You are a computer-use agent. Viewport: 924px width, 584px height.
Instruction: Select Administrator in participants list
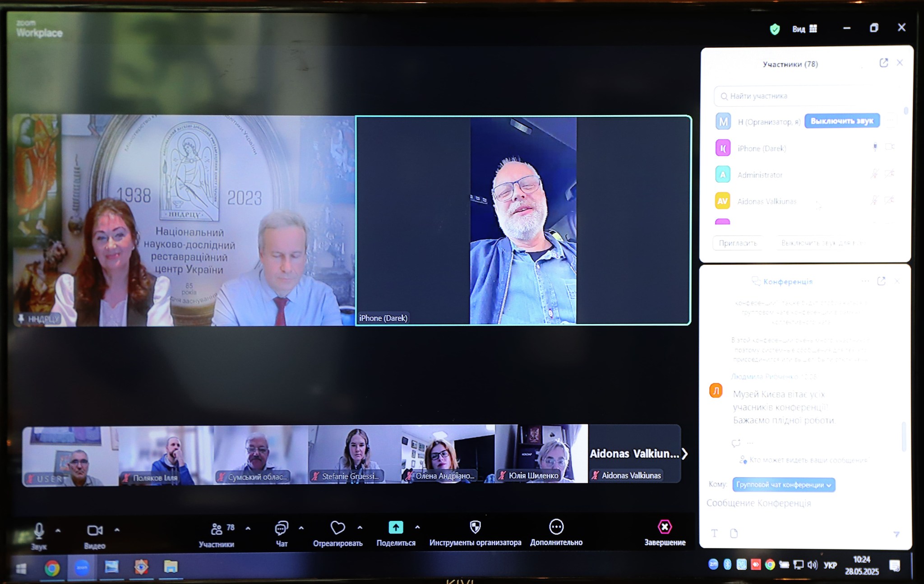(x=805, y=175)
